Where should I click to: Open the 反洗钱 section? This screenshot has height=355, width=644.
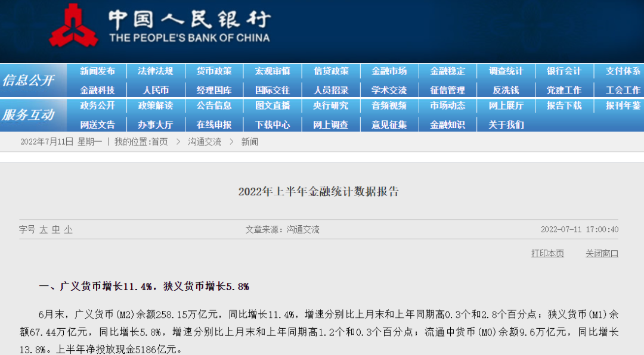506,90
